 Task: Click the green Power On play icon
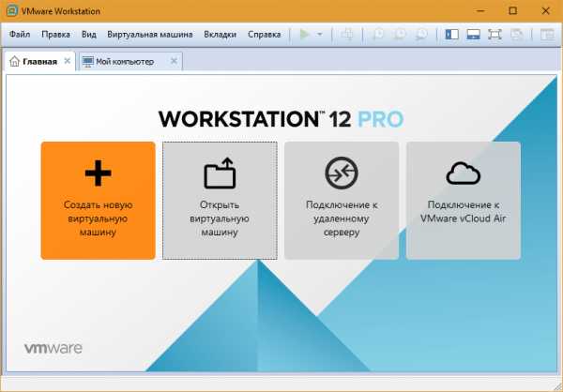tap(304, 35)
